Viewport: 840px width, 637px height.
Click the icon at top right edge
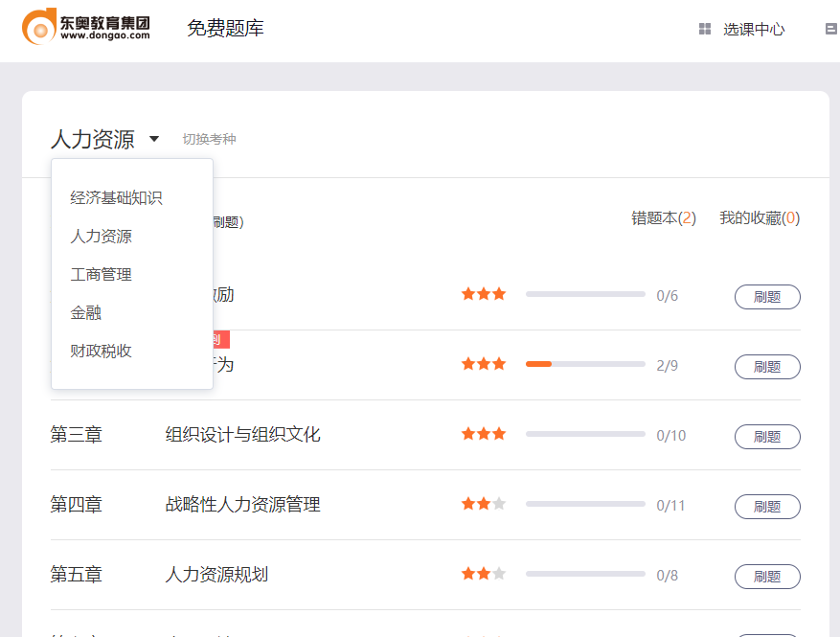click(830, 30)
